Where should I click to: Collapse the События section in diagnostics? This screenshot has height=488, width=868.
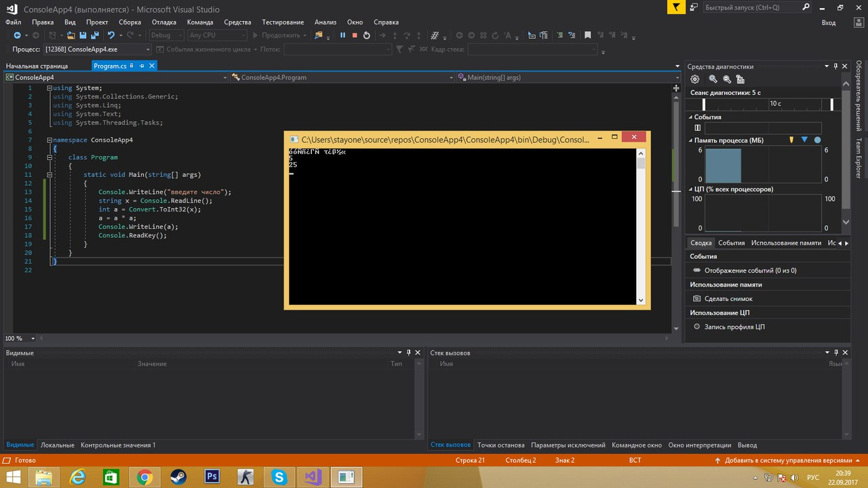690,117
